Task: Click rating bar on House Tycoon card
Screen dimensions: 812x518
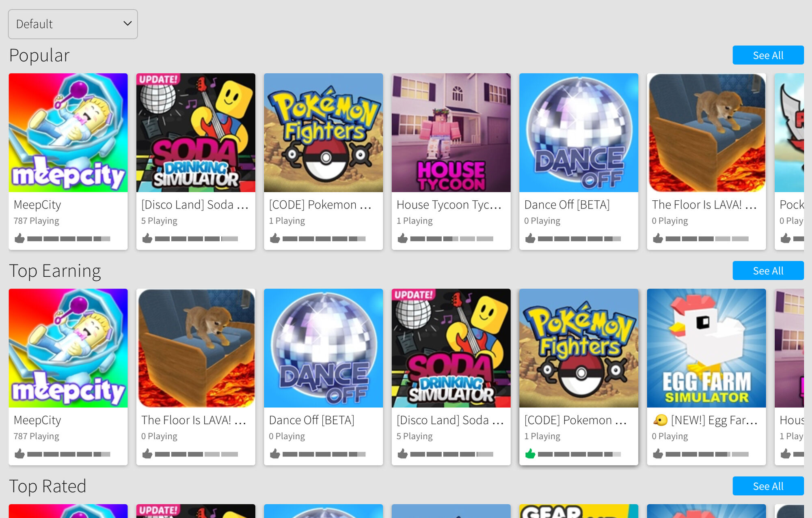Action: 452,239
